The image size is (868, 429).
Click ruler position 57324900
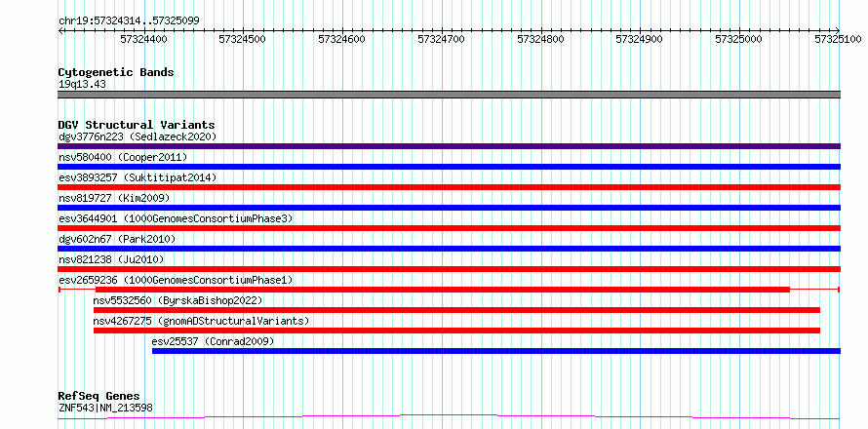coord(640,39)
